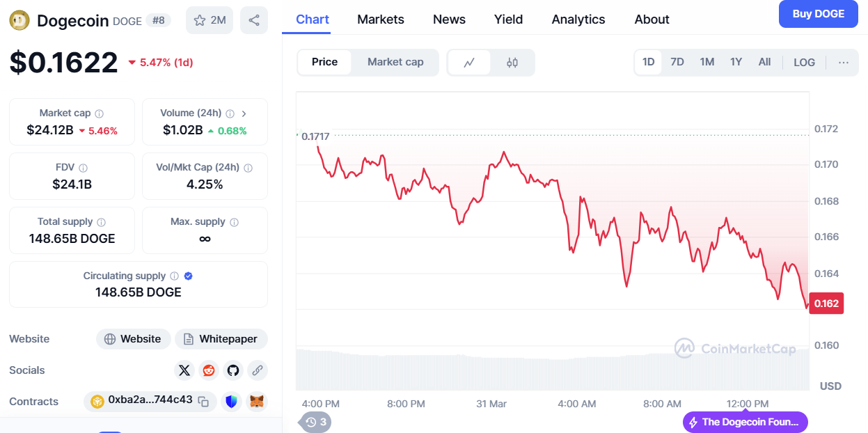This screenshot has height=433, width=868.
Task: Open the Reddit social link
Action: [x=209, y=370]
